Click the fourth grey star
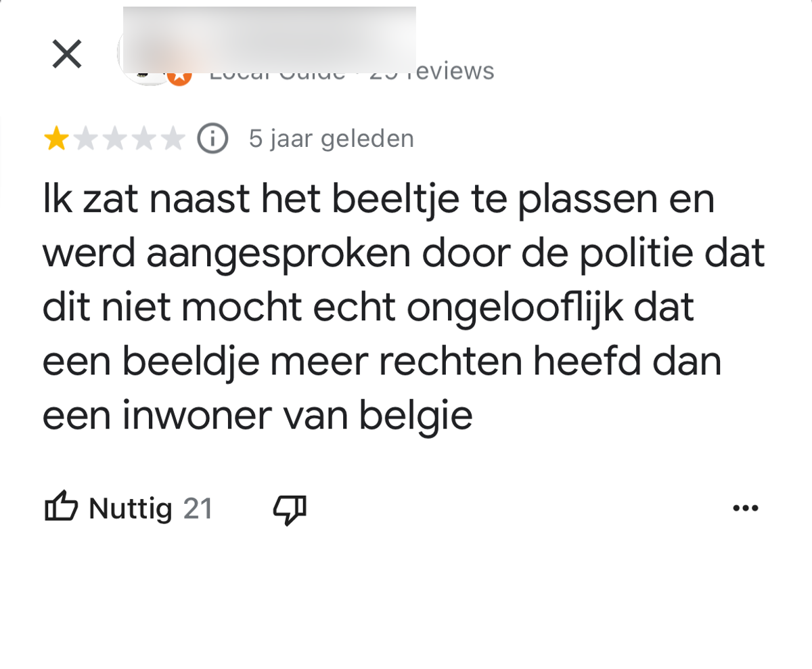This screenshot has width=812, height=669. [143, 139]
